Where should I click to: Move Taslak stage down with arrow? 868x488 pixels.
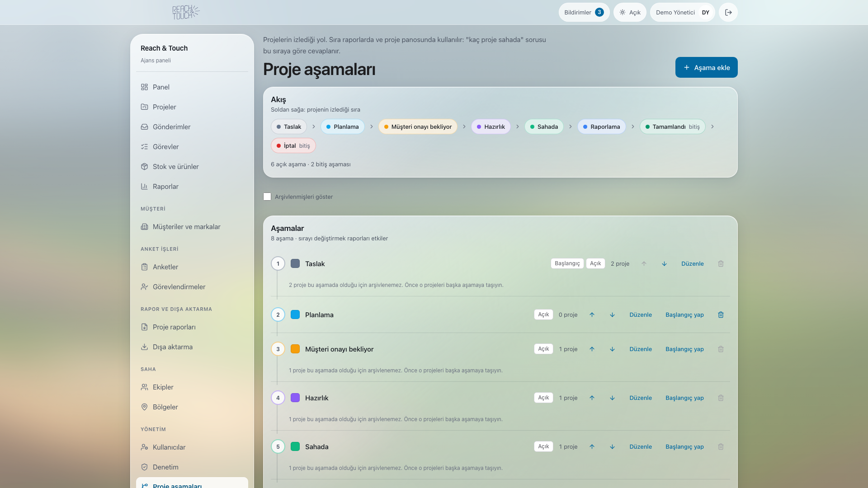664,263
